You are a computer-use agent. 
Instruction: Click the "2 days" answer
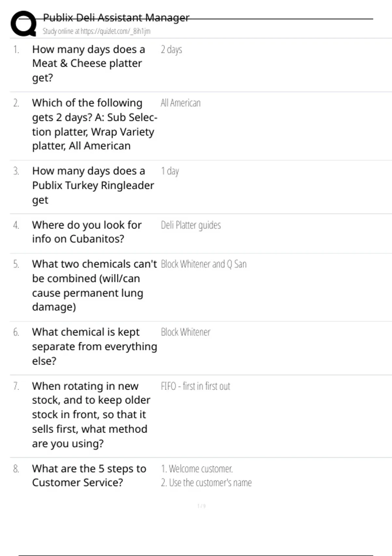(171, 50)
